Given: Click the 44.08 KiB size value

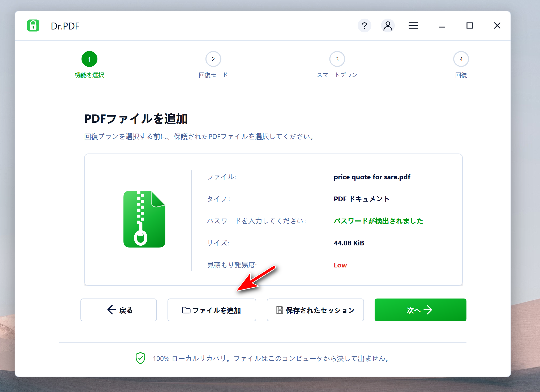Looking at the screenshot, I should click(x=349, y=243).
